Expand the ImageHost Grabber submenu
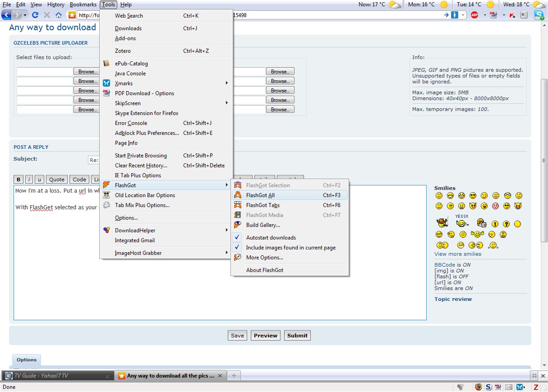548x392 pixels. click(x=171, y=253)
